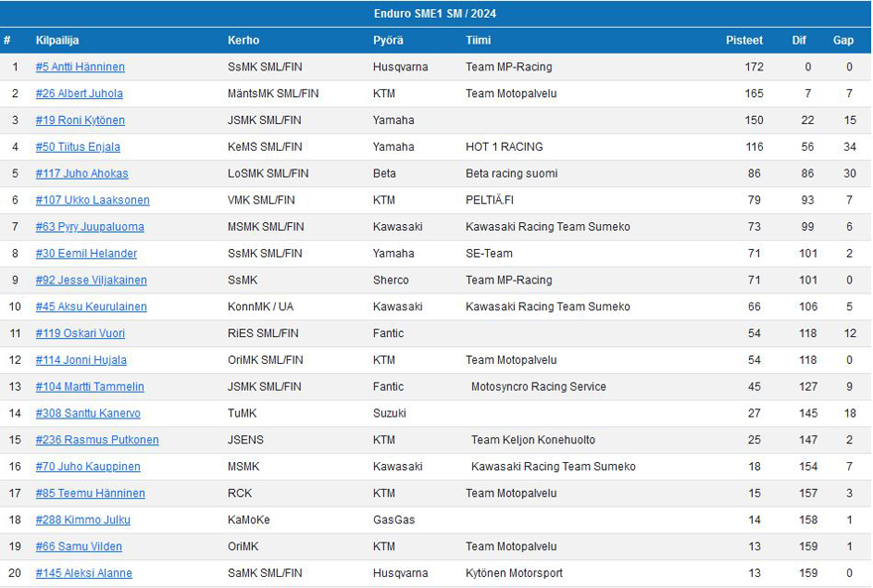
Task: Open the #104 Martti Tammelin link
Action: point(89,387)
